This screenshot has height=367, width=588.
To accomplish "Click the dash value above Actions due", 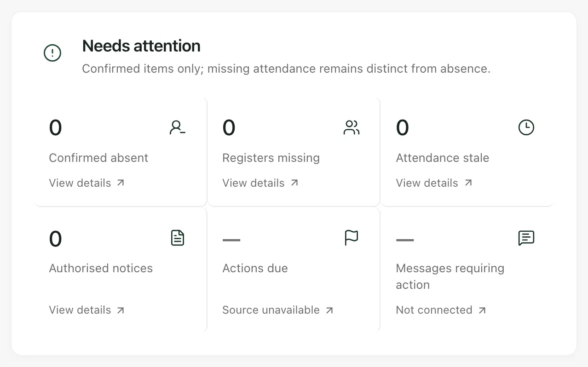I will (x=231, y=240).
